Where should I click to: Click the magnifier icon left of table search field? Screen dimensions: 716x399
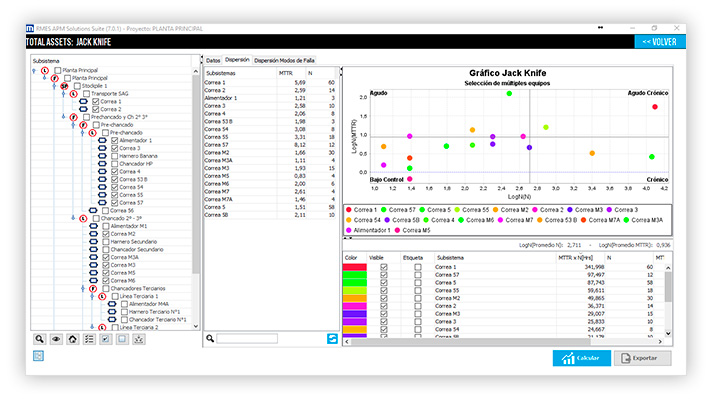point(210,339)
